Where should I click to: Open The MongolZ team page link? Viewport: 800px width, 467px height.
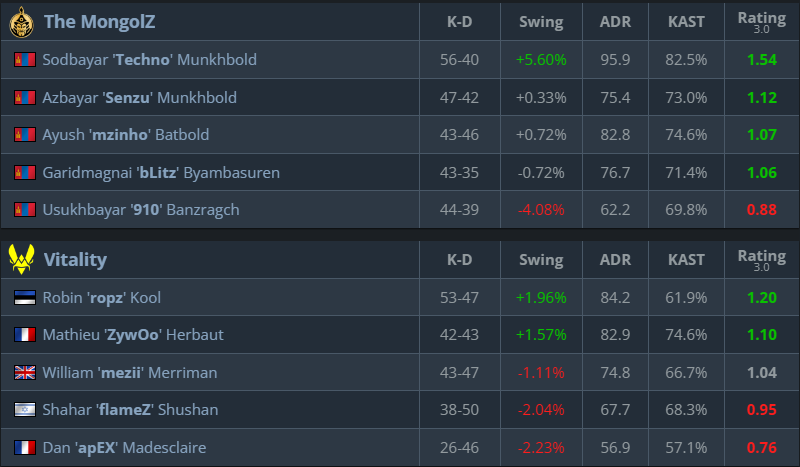99,21
